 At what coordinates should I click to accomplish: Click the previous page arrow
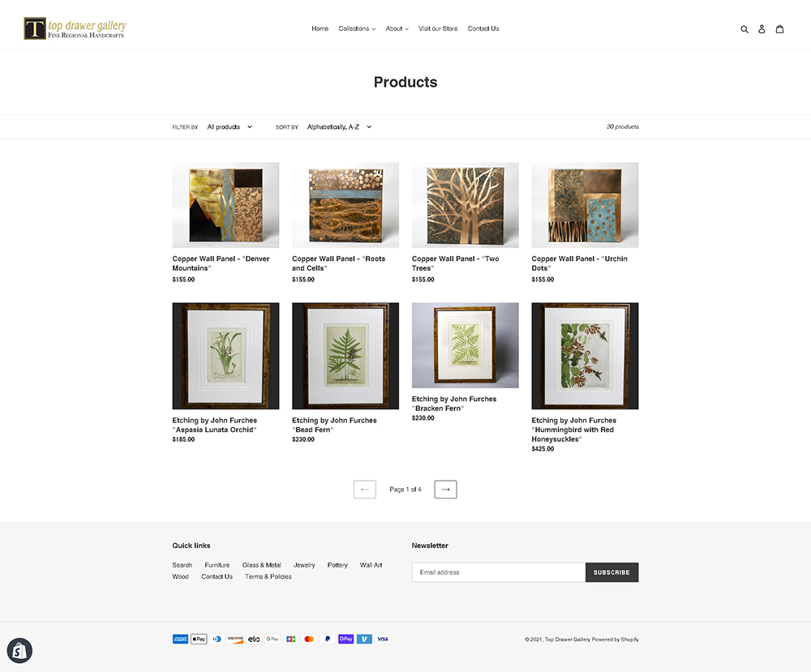[x=365, y=489]
